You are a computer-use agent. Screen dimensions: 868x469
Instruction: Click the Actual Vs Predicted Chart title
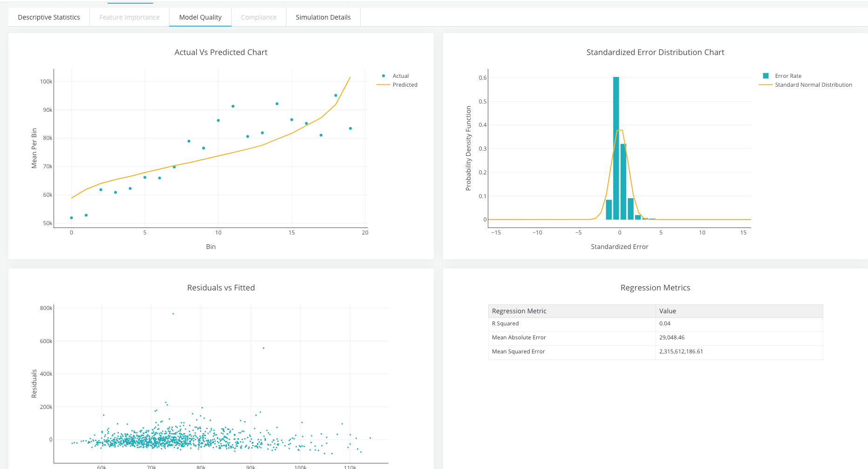(221, 52)
